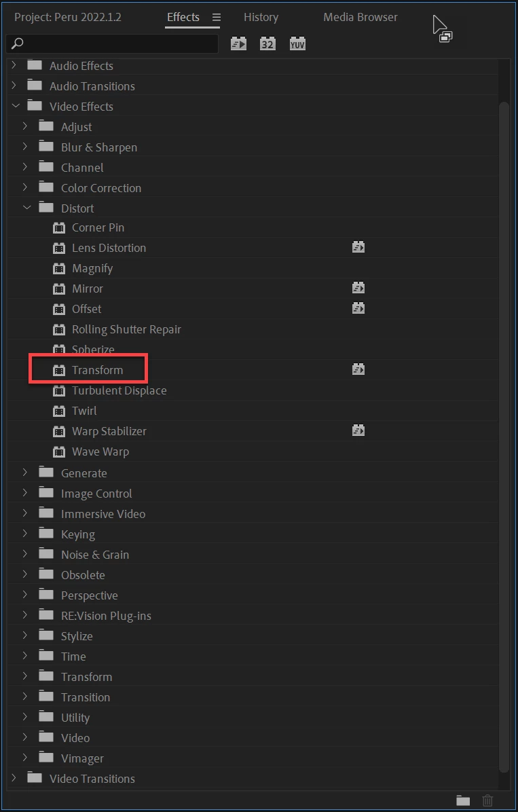Screen dimensions: 518x812
Task: Select the Noise & Grain folder label
Action: tap(95, 555)
